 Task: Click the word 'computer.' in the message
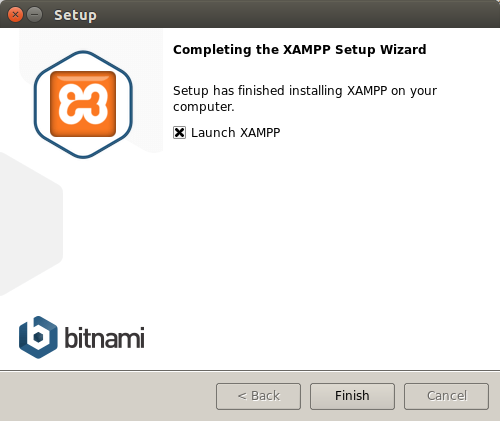(204, 107)
